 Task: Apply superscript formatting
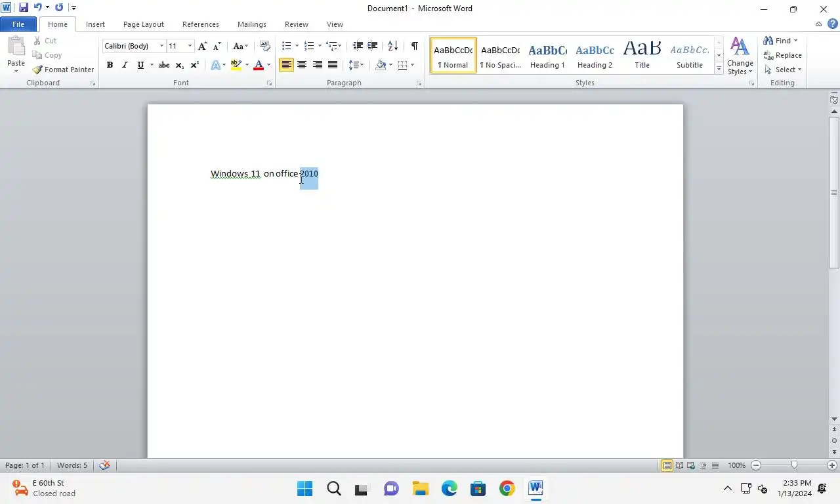[194, 65]
